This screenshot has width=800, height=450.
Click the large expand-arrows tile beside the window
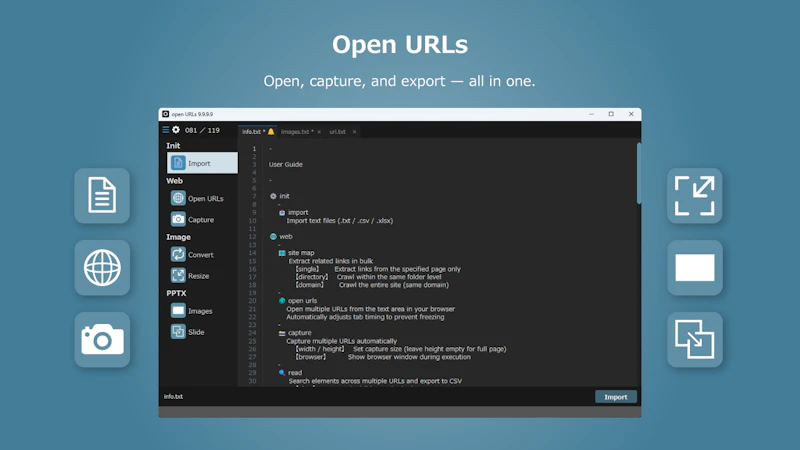coord(694,195)
